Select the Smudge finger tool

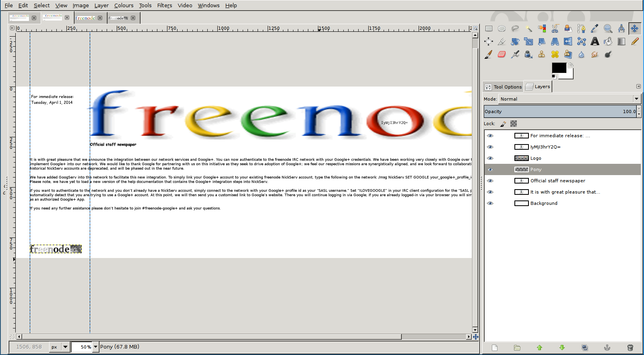tap(594, 54)
